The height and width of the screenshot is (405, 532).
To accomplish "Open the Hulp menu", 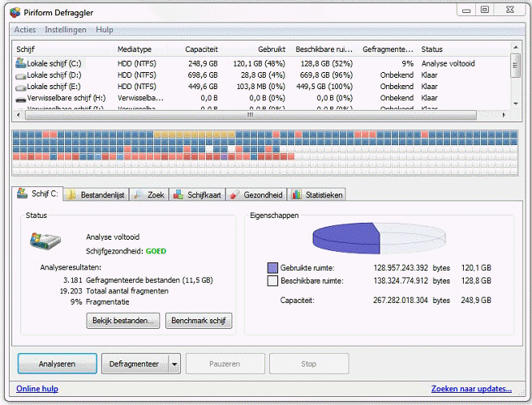I will pyautogui.click(x=104, y=30).
